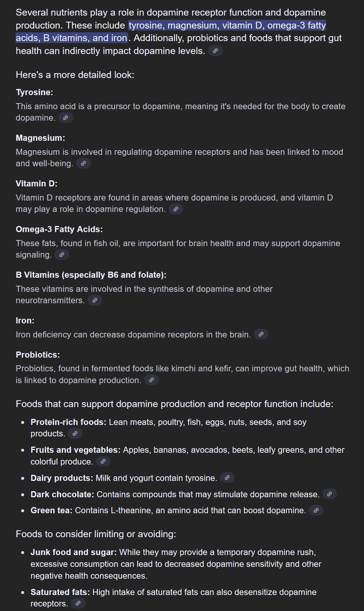
Task: Open the Dark chocolate source link icon
Action: 329,494
